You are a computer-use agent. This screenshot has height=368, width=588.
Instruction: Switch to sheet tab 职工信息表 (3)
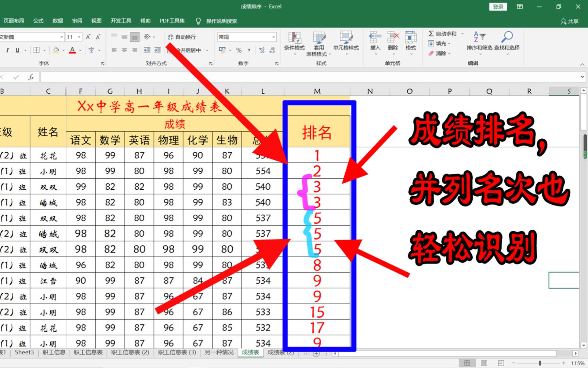(177, 352)
